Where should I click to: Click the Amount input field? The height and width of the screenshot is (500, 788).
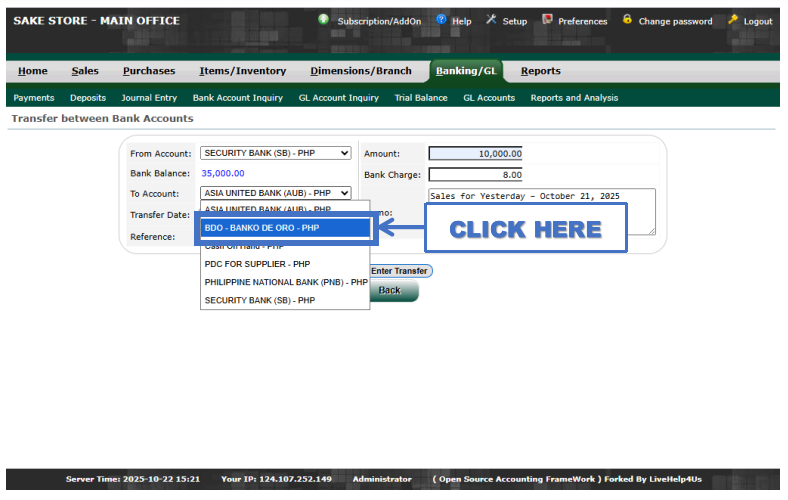click(x=475, y=153)
